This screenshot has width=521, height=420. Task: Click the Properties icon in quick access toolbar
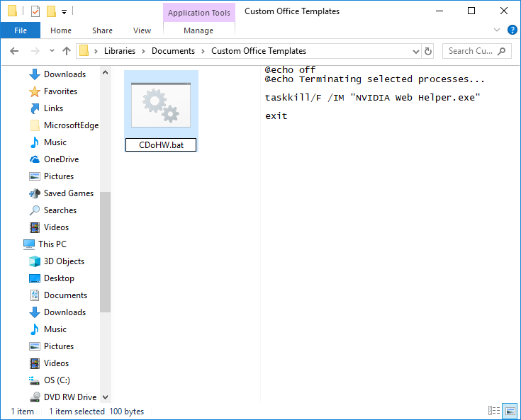[35, 11]
